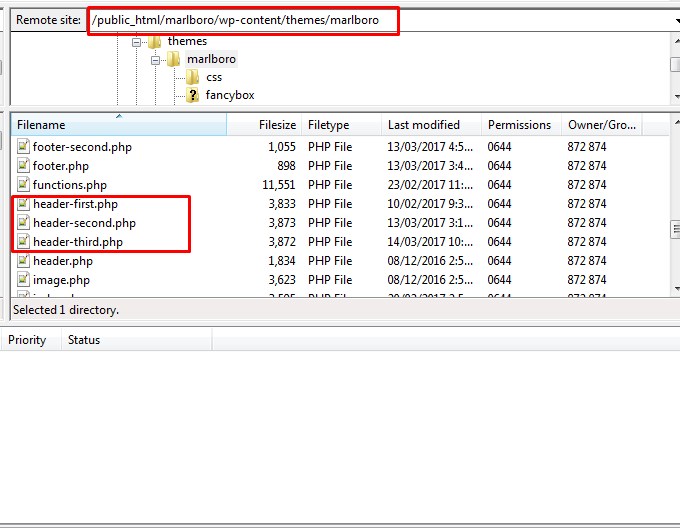Collapse the marlboro tree node
Image resolution: width=680 pixels, height=528 pixels.
[156, 59]
